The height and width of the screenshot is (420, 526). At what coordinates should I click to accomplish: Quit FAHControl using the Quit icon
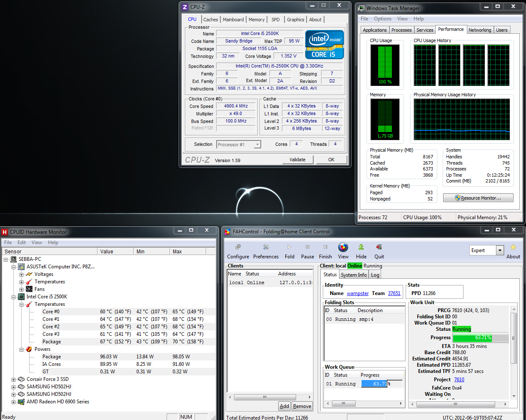(379, 247)
